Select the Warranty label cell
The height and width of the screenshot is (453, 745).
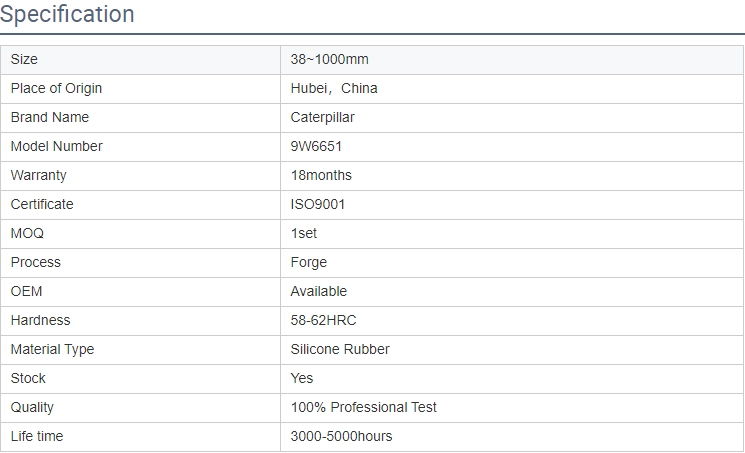(141, 176)
